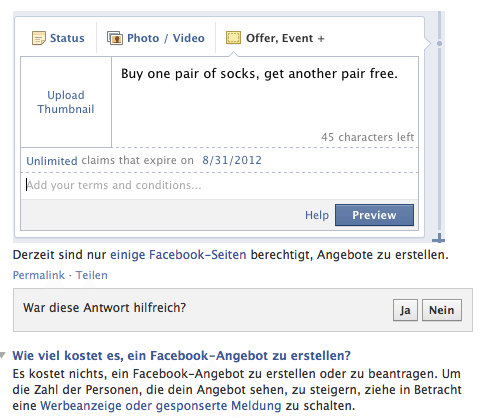The width and height of the screenshot is (481, 418).
Task: Click the Status note icon
Action: coord(38,38)
